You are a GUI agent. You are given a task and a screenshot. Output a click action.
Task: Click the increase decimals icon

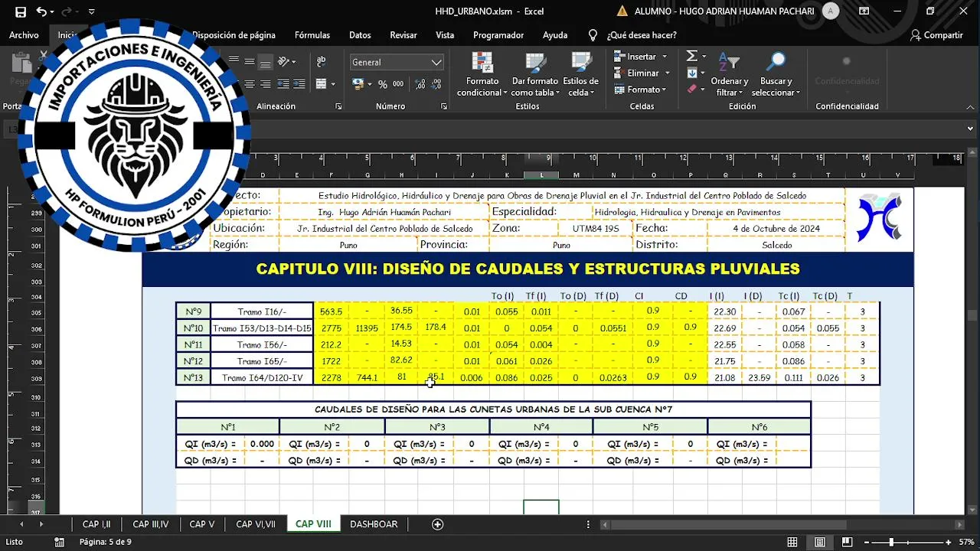click(420, 84)
